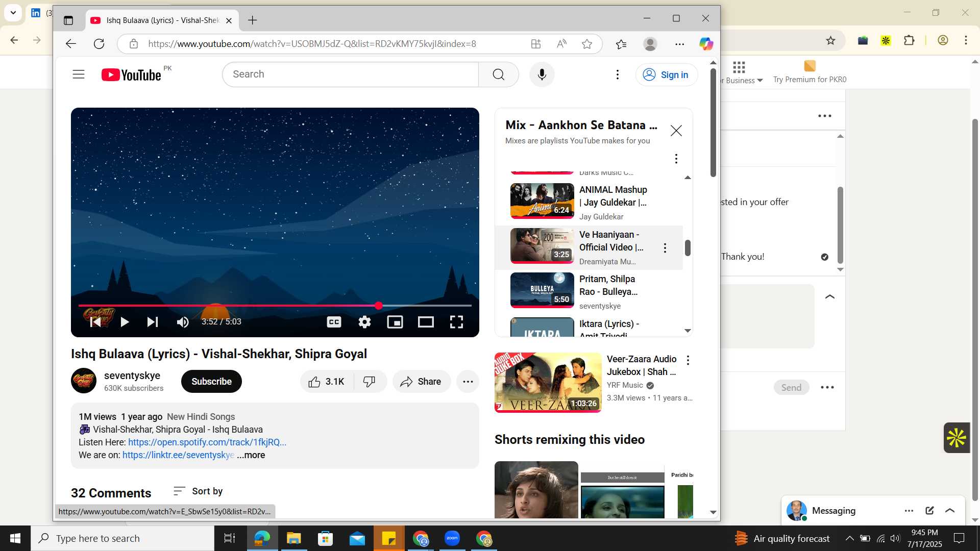Open LinkedIn Messaging options dots
The image size is (980, 551).
pos(909,511)
